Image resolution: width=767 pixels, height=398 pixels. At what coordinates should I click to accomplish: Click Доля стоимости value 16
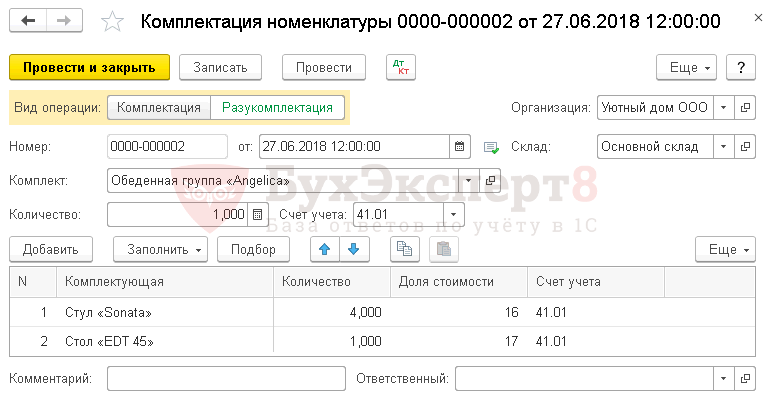512,312
